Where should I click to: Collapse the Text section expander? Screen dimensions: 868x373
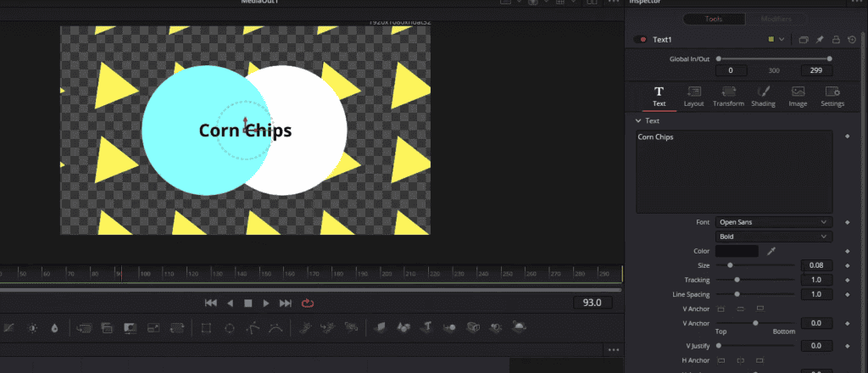[638, 120]
